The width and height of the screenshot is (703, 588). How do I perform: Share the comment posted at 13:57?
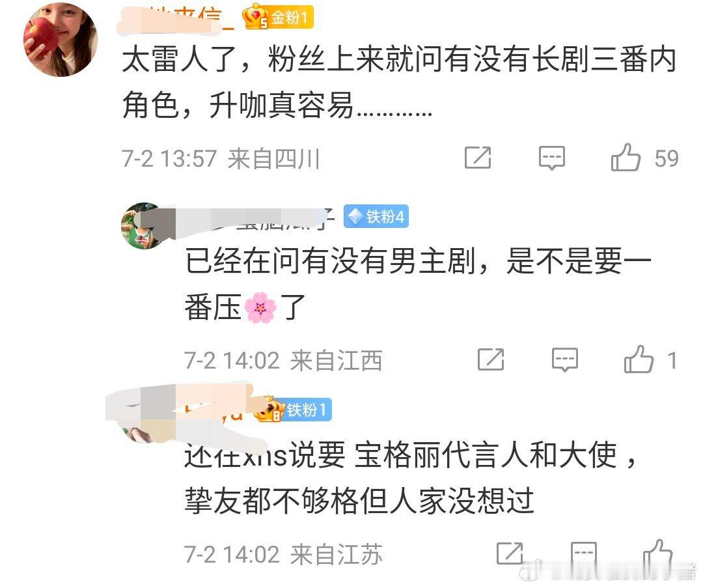click(x=478, y=158)
